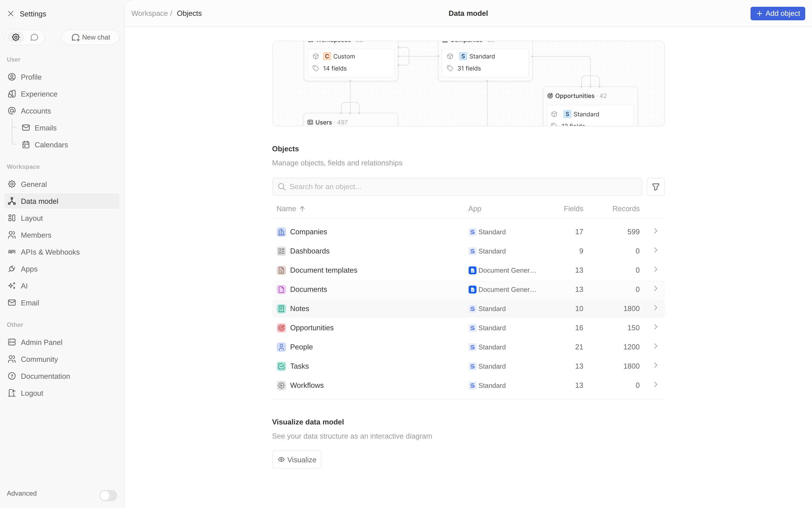Click the Community people icon
This screenshot has height=508, width=812.
tap(12, 359)
